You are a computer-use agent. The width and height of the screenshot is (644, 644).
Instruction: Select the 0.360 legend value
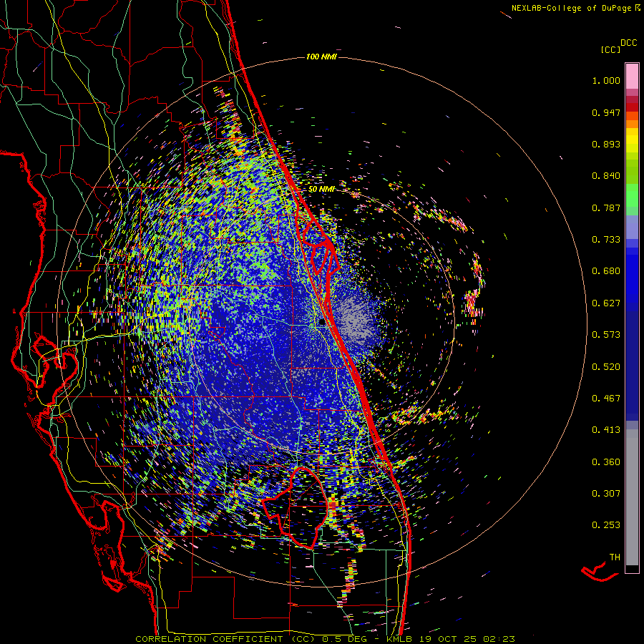[606, 462]
